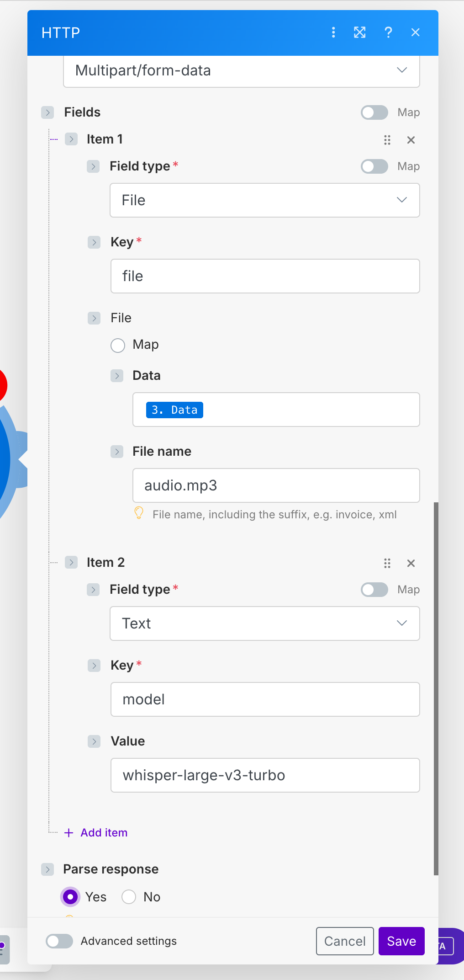Click the Add item link
464x980 pixels.
104,833
